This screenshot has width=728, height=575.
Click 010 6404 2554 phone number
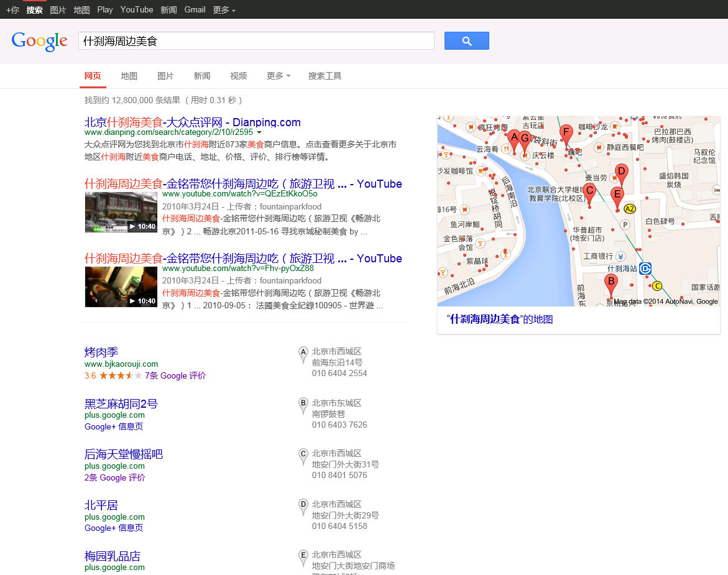pyautogui.click(x=339, y=373)
